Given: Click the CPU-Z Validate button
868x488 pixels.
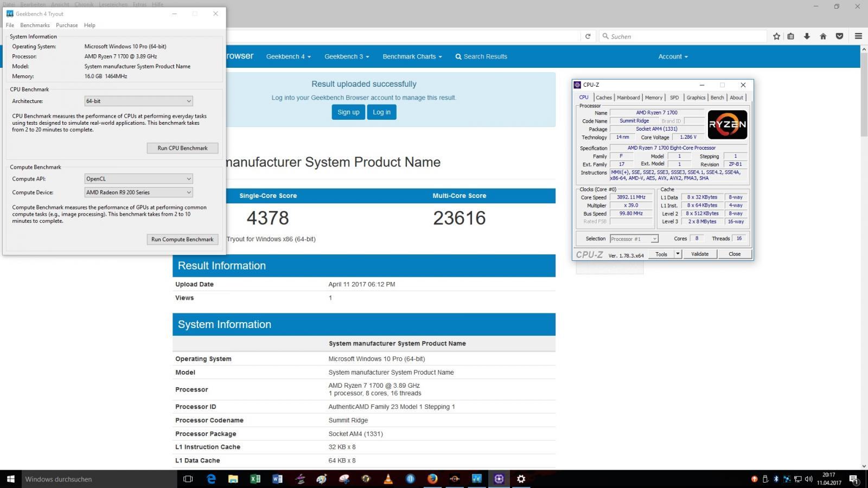Looking at the screenshot, I should click(700, 254).
